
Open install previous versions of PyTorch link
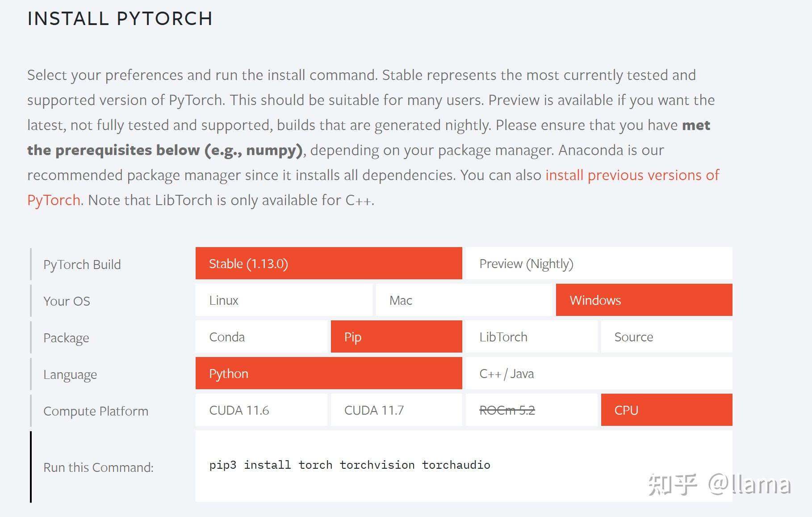tap(632, 175)
